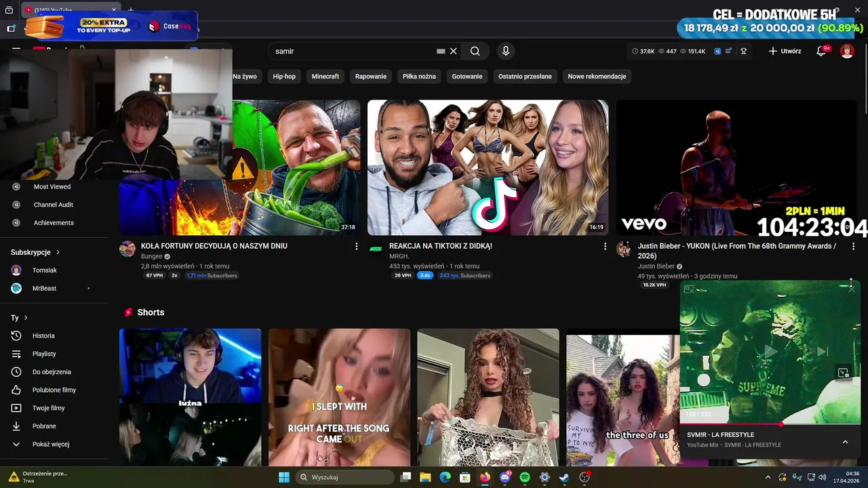The image size is (868, 488).
Task: Select the Gotowanie filter chip
Action: tap(467, 77)
